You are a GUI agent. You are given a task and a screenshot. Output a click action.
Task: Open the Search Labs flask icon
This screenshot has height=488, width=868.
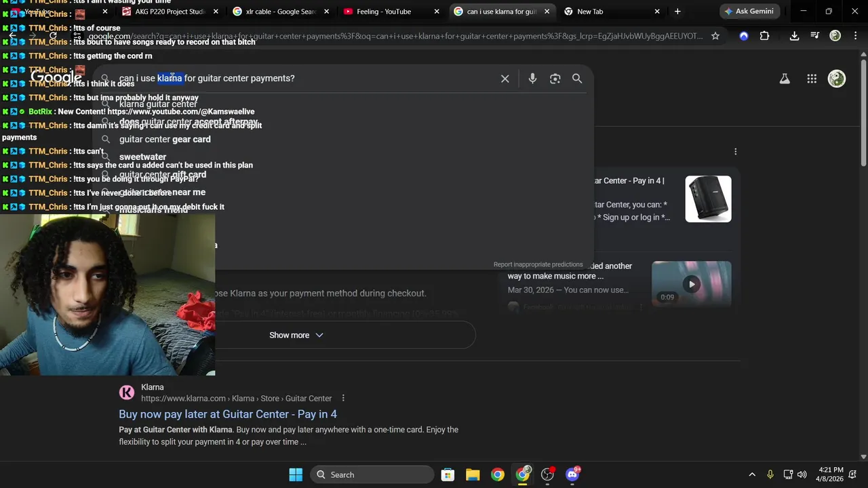click(x=785, y=79)
